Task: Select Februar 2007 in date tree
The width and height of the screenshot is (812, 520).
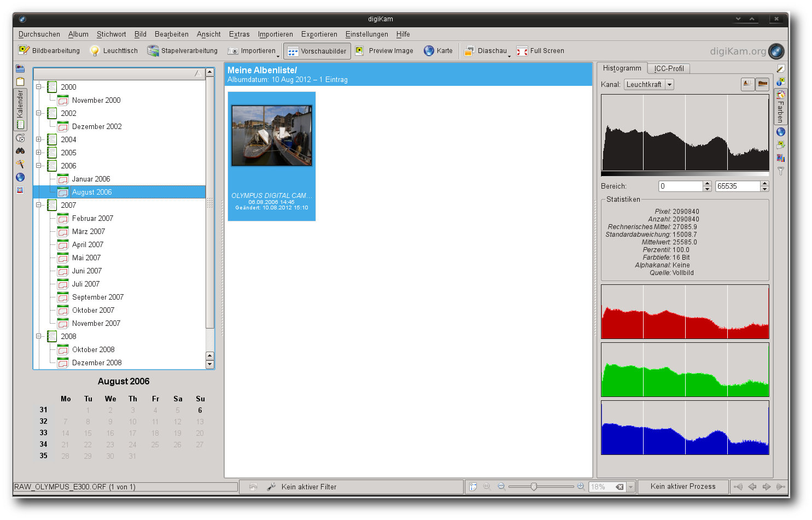Action: tap(92, 218)
